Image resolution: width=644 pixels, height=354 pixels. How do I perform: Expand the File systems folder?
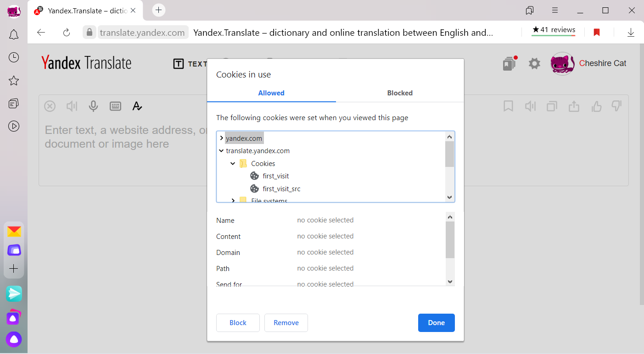click(233, 200)
